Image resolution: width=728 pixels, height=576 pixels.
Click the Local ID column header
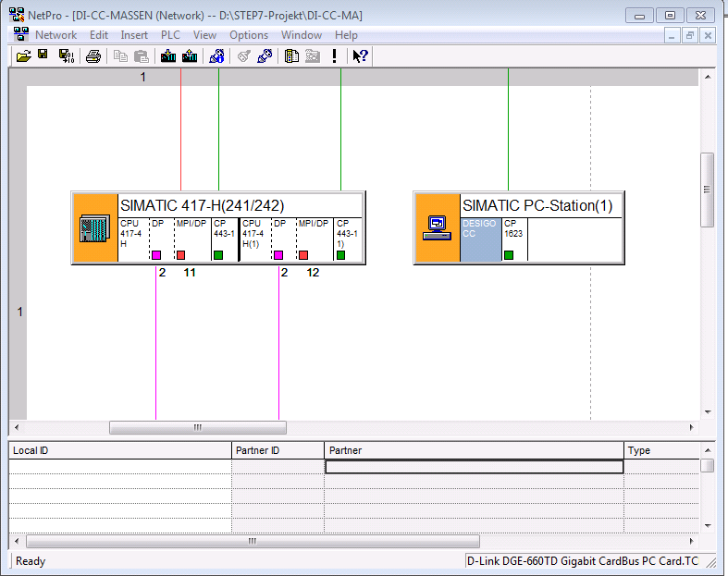coord(119,450)
